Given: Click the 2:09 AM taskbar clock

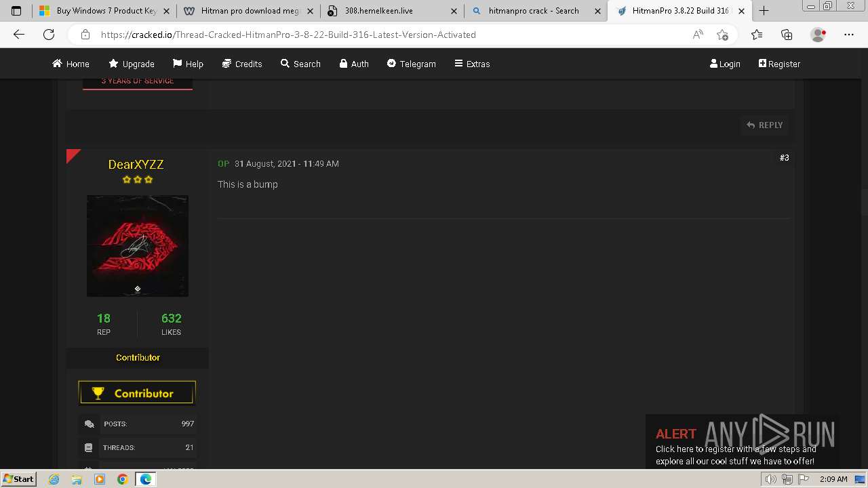Looking at the screenshot, I should click(x=833, y=479).
